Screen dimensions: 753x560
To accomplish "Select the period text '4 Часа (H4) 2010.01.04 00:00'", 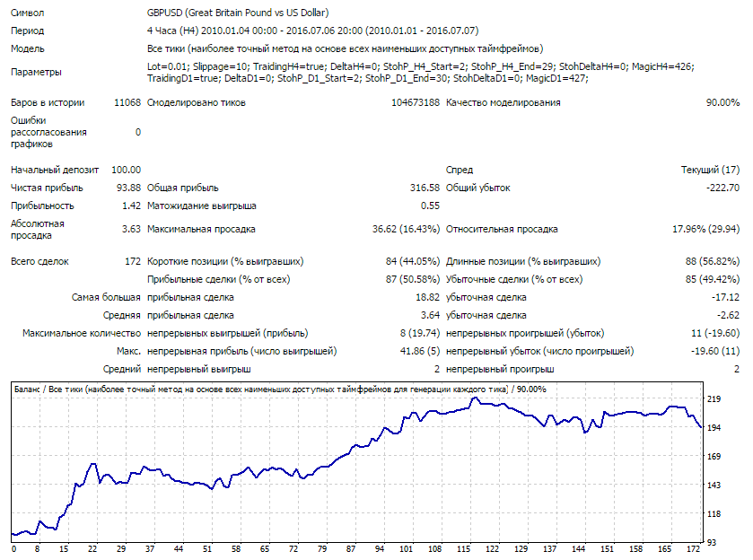I will (213, 31).
